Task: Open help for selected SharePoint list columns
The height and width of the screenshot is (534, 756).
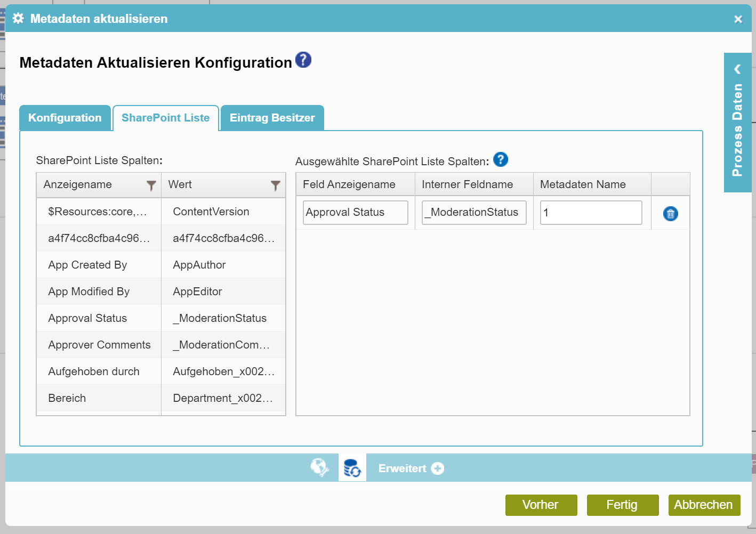Action: coord(500,159)
